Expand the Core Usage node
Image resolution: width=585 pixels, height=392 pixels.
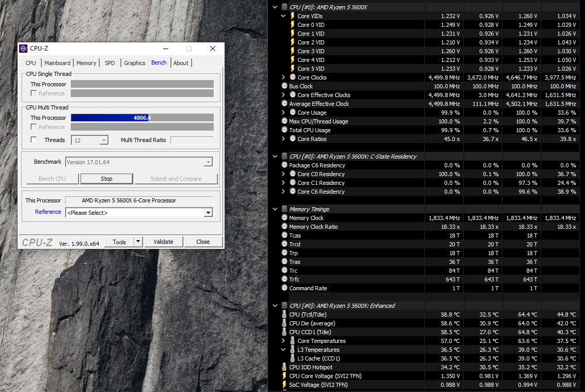pyautogui.click(x=283, y=113)
